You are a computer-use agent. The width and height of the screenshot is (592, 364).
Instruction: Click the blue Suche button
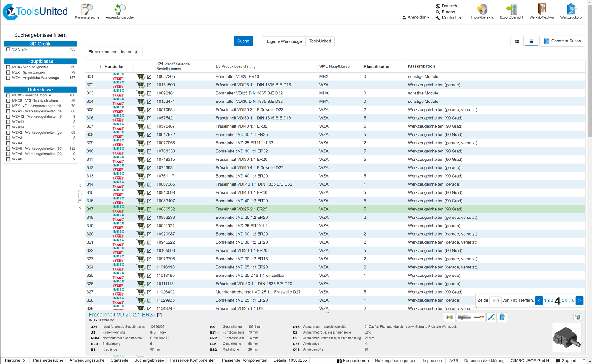pyautogui.click(x=243, y=41)
